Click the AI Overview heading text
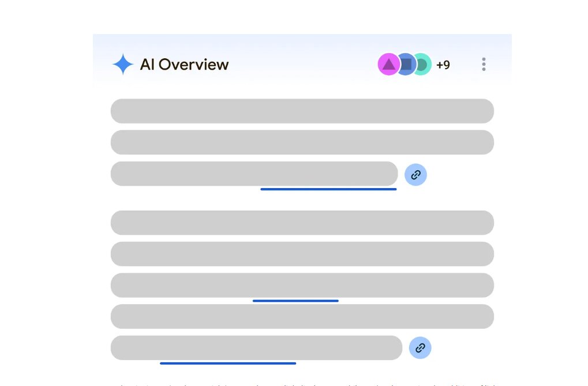588x386 pixels. click(x=184, y=65)
